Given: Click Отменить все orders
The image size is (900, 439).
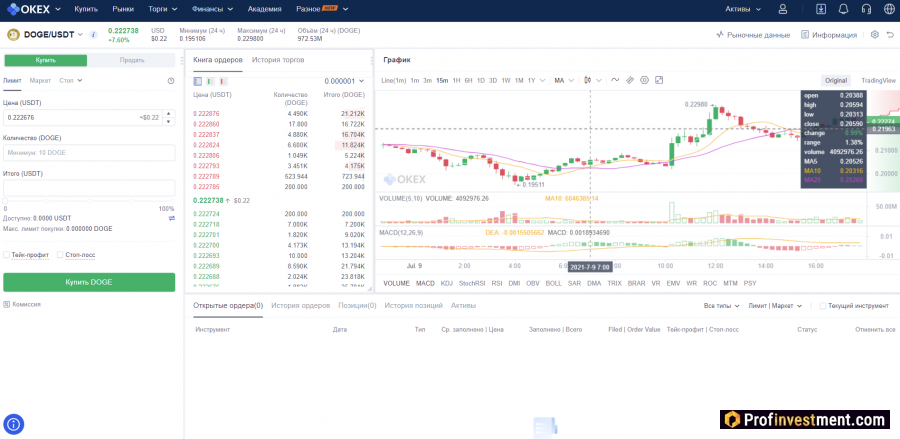Looking at the screenshot, I should 875,330.
